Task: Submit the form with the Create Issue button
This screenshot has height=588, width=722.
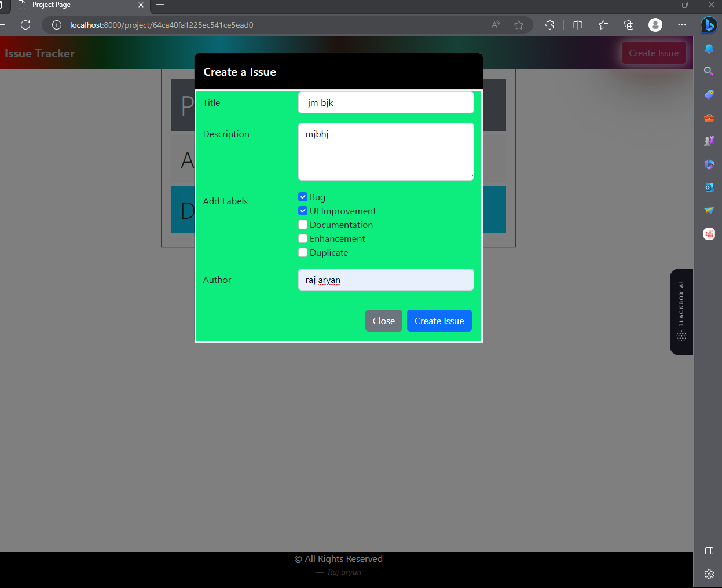Action: 439,320
